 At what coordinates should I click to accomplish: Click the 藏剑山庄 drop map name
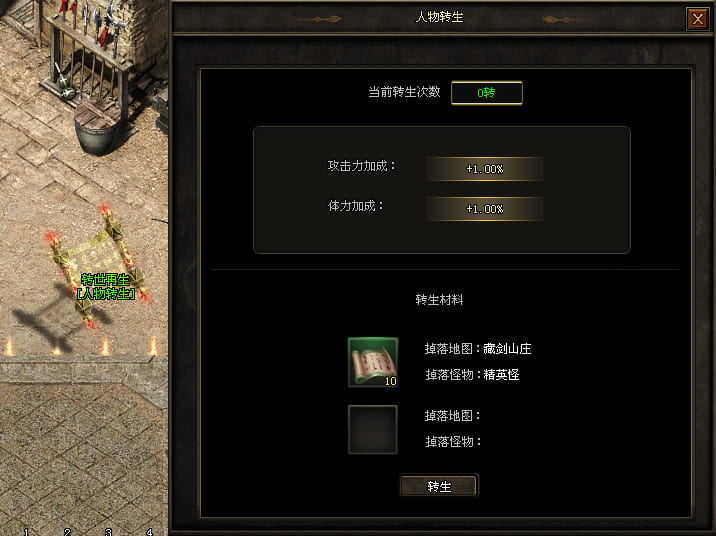point(507,349)
